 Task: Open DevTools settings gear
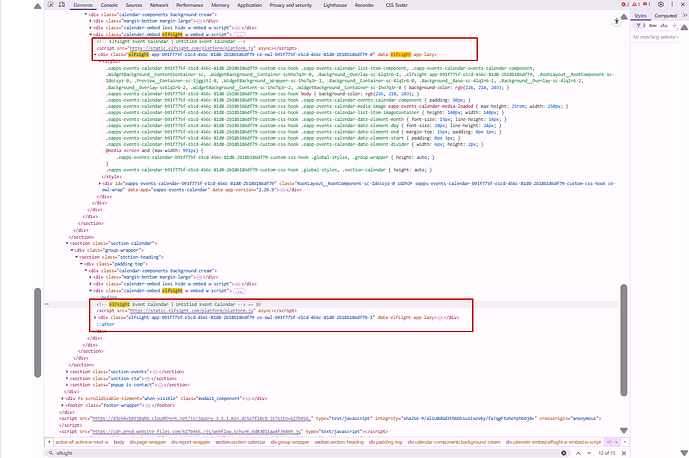coord(661,4)
